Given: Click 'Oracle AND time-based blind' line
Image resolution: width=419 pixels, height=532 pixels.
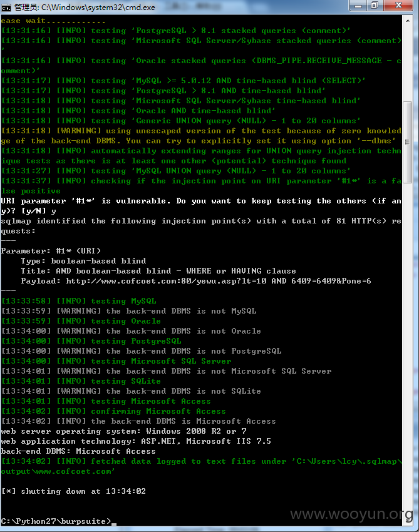Looking at the screenshot, I should coord(138,111).
